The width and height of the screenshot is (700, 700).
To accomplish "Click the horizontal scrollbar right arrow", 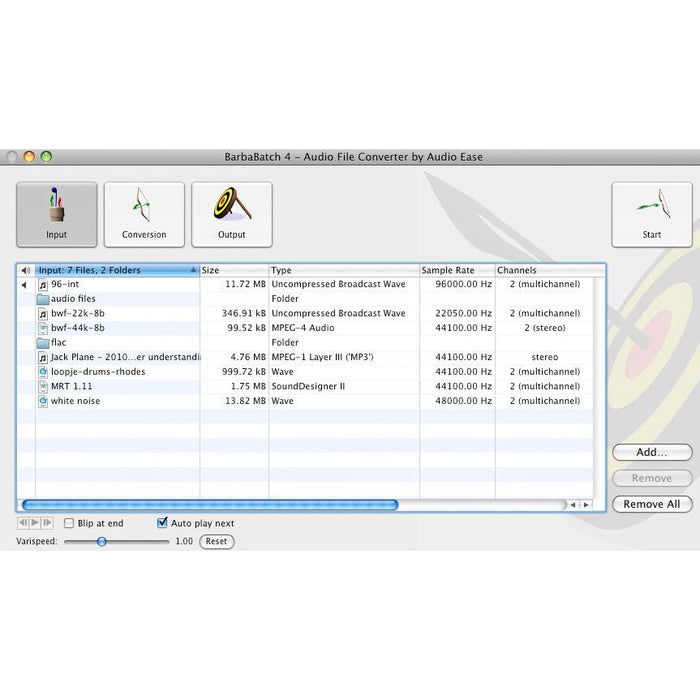I will point(585,505).
